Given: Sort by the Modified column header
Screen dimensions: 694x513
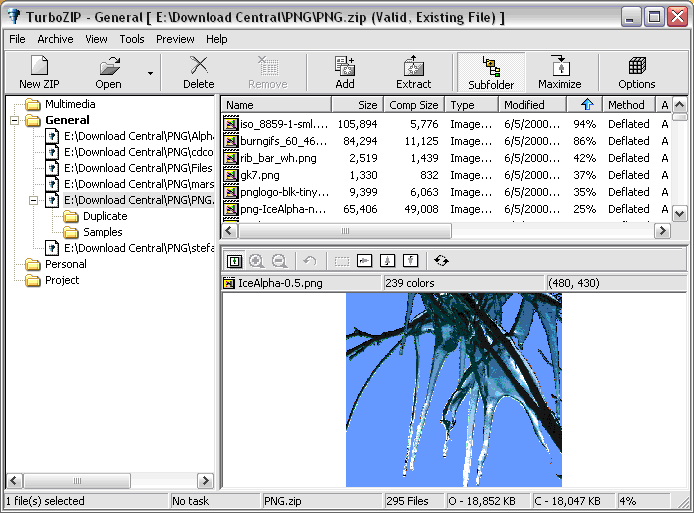Looking at the screenshot, I should pos(532,105).
